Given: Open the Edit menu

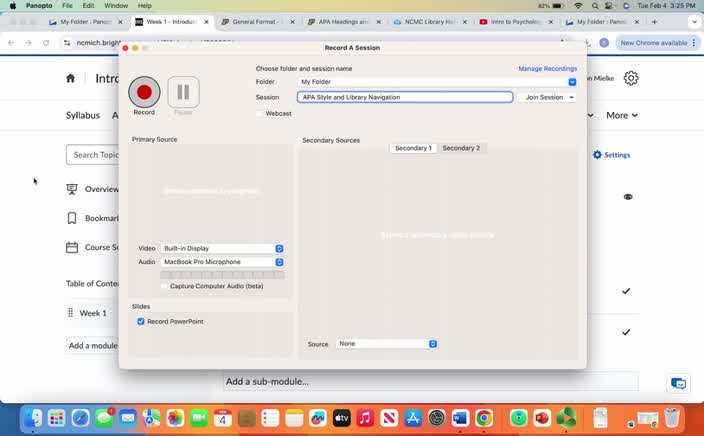Looking at the screenshot, I should pyautogui.click(x=88, y=6).
